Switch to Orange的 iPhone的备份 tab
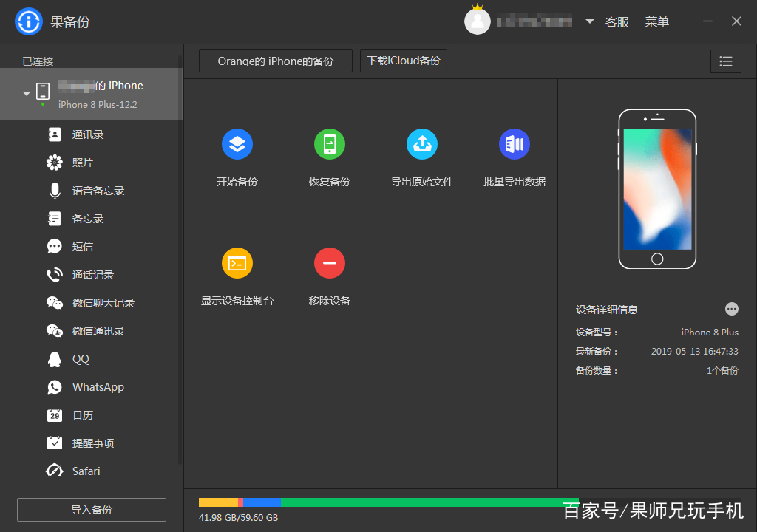The height and width of the screenshot is (532, 757). (276, 61)
